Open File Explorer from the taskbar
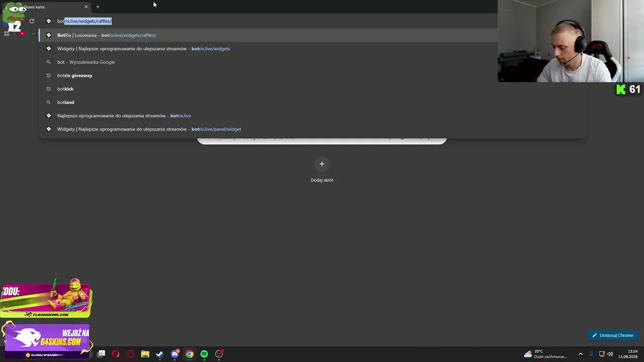 click(x=145, y=354)
